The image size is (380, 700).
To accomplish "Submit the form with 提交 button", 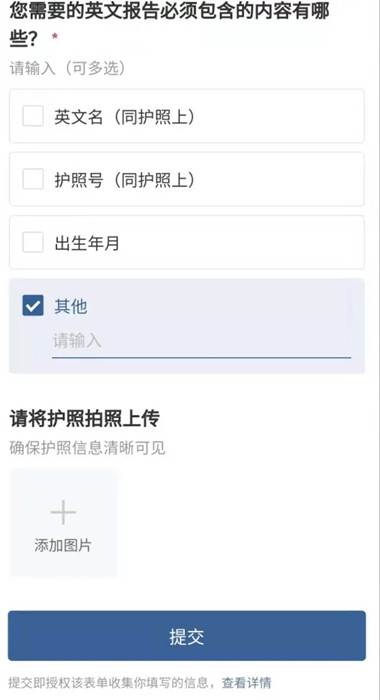I will pyautogui.click(x=187, y=636).
